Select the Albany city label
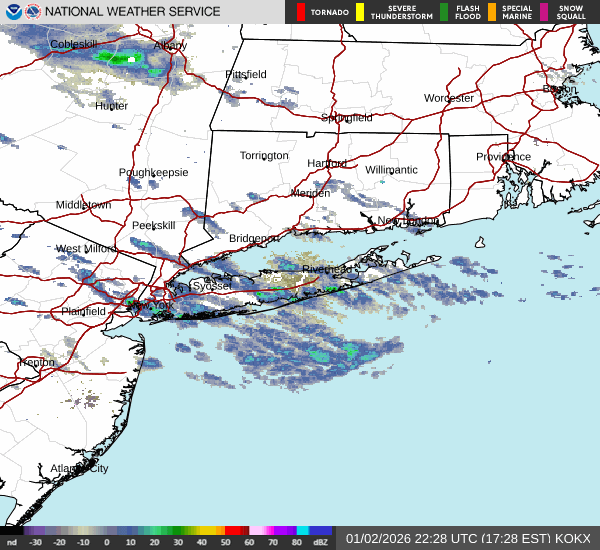The width and height of the screenshot is (600, 550). pyautogui.click(x=170, y=46)
